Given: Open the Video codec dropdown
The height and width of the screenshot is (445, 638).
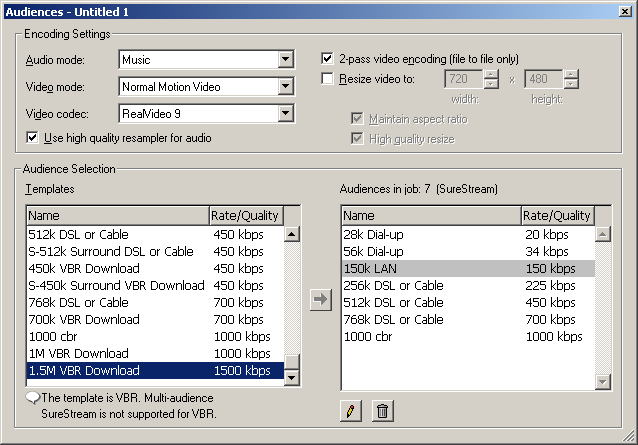Looking at the screenshot, I should pyautogui.click(x=286, y=113).
